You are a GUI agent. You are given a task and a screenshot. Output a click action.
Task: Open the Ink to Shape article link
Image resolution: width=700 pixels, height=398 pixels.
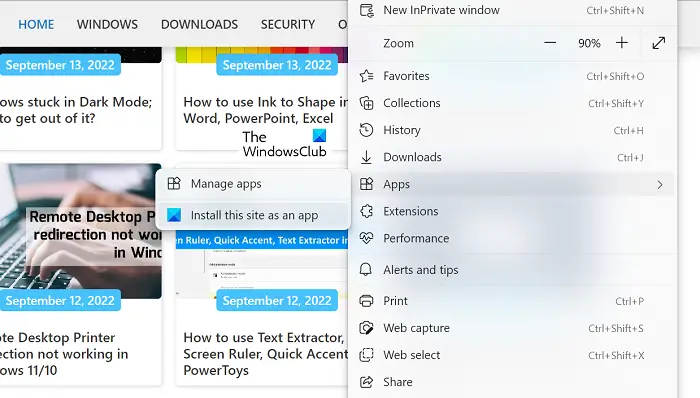[266, 110]
